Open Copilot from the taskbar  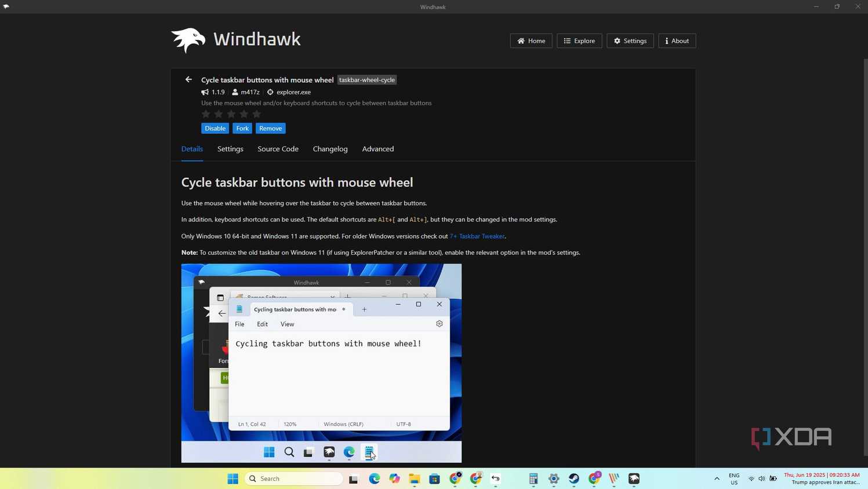tap(394, 479)
